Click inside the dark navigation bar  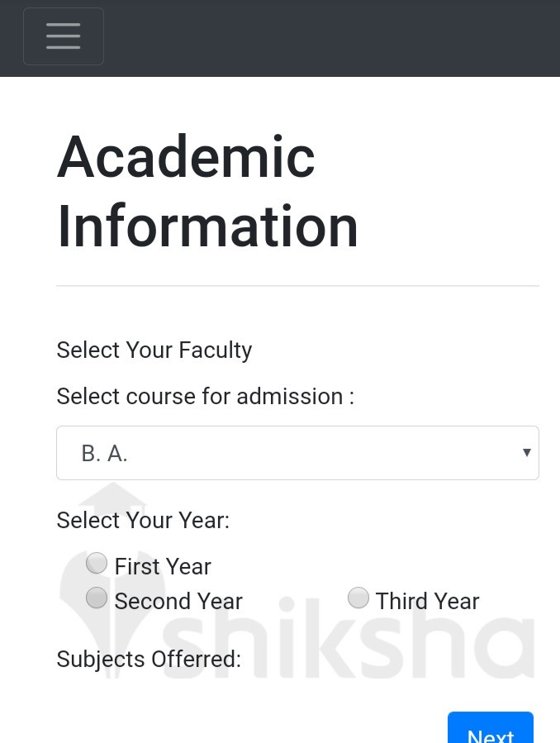(x=330, y=36)
